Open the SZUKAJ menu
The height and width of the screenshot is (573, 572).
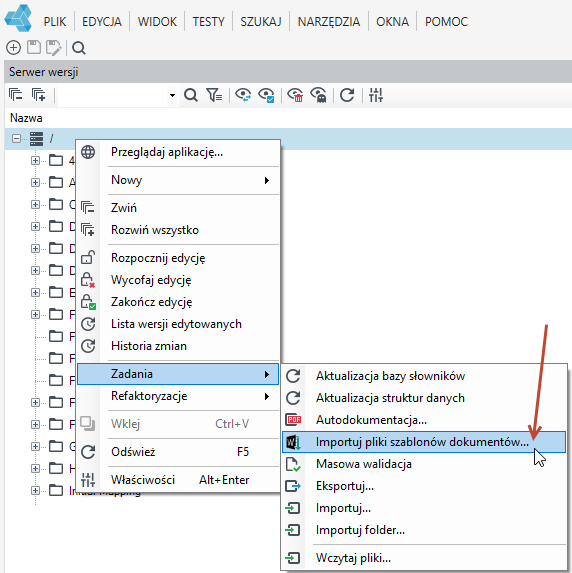(x=261, y=22)
